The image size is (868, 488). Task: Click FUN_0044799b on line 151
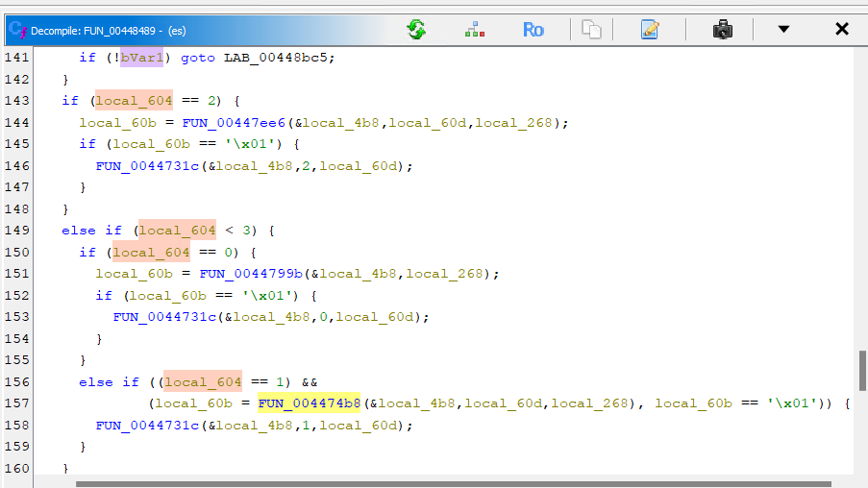(251, 274)
